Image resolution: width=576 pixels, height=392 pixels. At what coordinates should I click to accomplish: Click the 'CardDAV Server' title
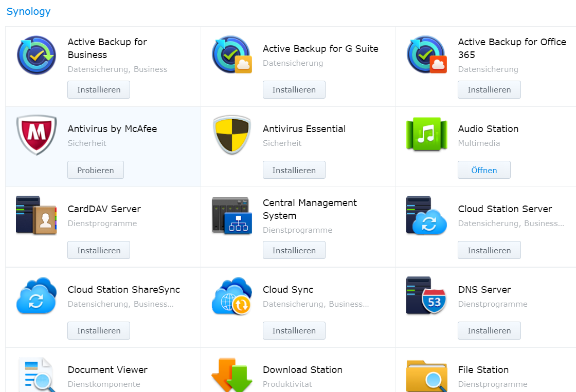pos(104,209)
